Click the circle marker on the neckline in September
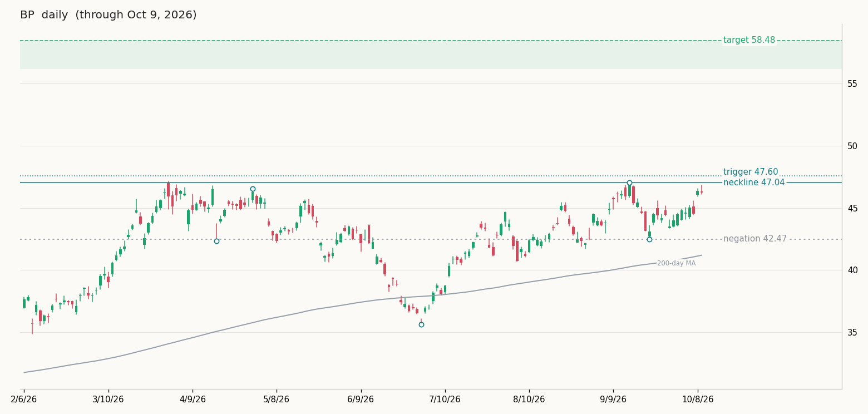The width and height of the screenshot is (868, 414). tap(629, 183)
